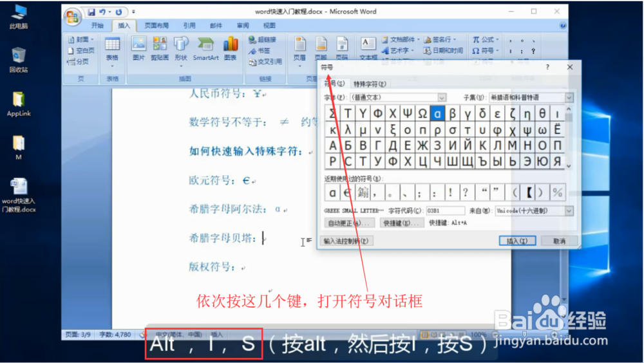The image size is (644, 363).
Task: Click the Undo arrow in quick access toolbar
Action: coord(102,12)
